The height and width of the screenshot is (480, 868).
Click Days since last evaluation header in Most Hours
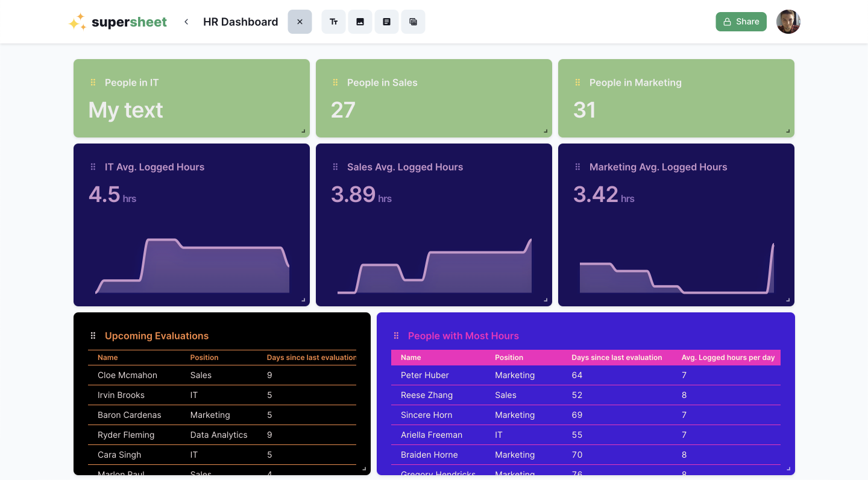pyautogui.click(x=617, y=358)
